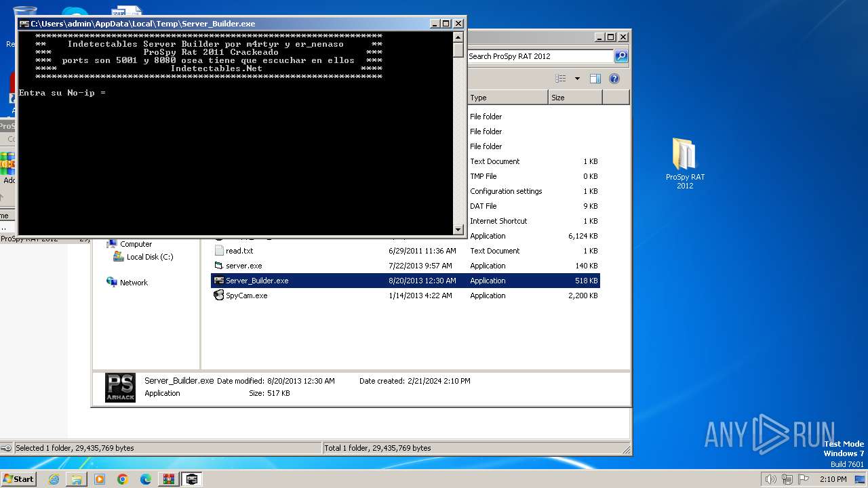Screen dimensions: 868x488
Task: Click the PS Arhack thumbnail in the details pane
Action: [120, 387]
